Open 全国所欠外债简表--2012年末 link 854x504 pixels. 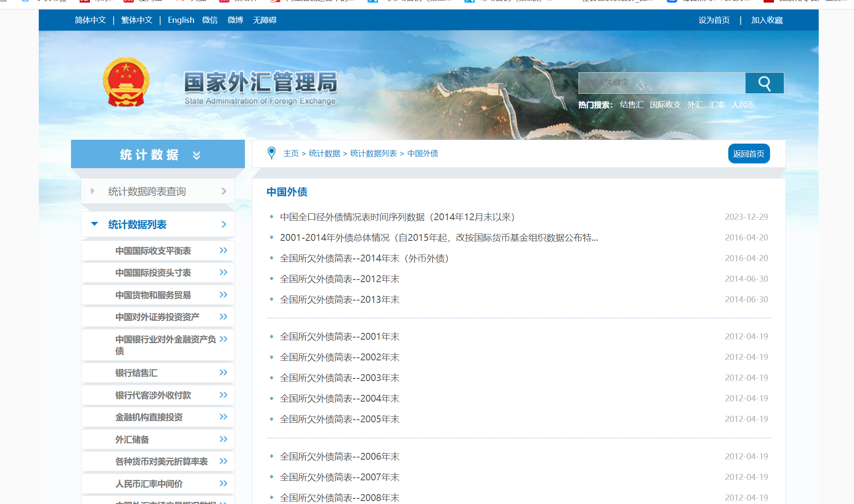pos(340,279)
